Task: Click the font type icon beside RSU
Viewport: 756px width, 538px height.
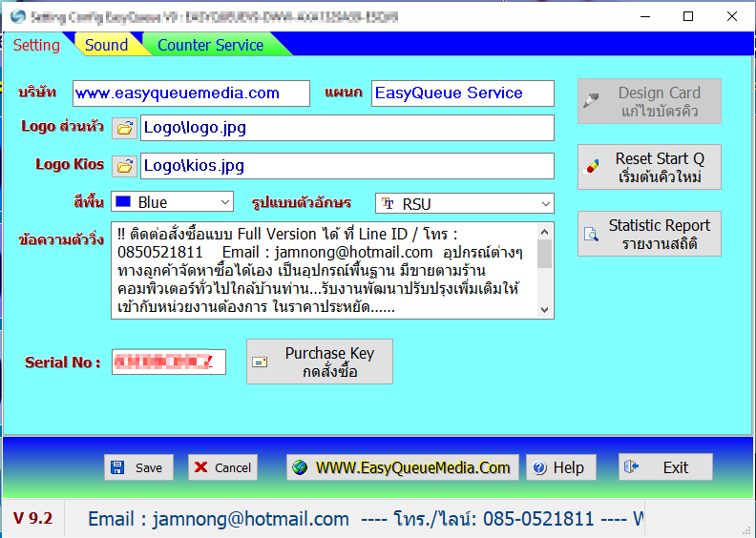Action: click(388, 203)
